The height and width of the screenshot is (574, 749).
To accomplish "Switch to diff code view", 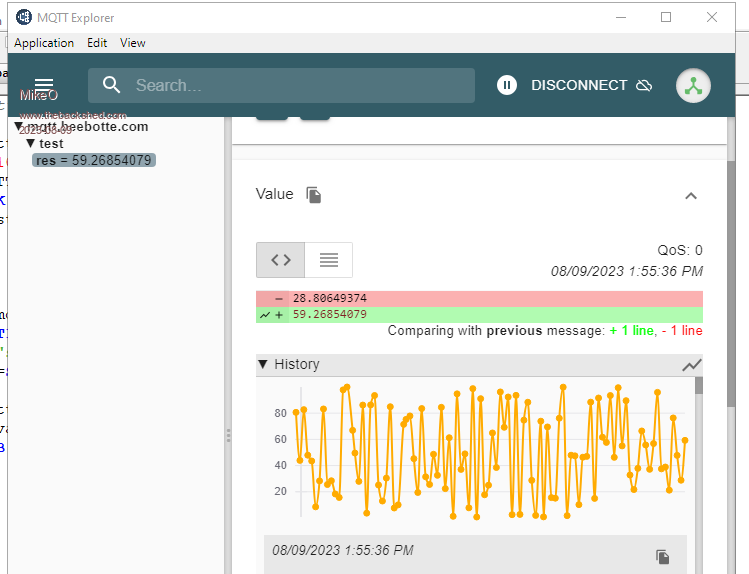I will tap(281, 260).
